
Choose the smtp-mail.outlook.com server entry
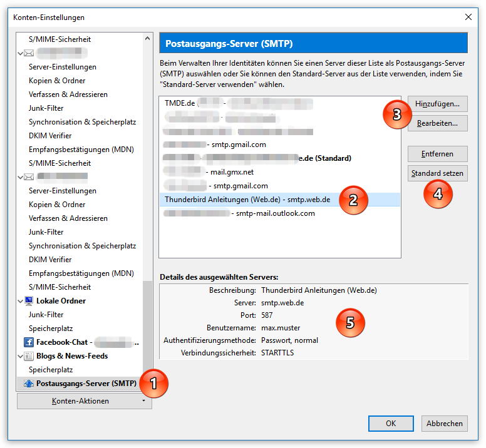click(275, 213)
